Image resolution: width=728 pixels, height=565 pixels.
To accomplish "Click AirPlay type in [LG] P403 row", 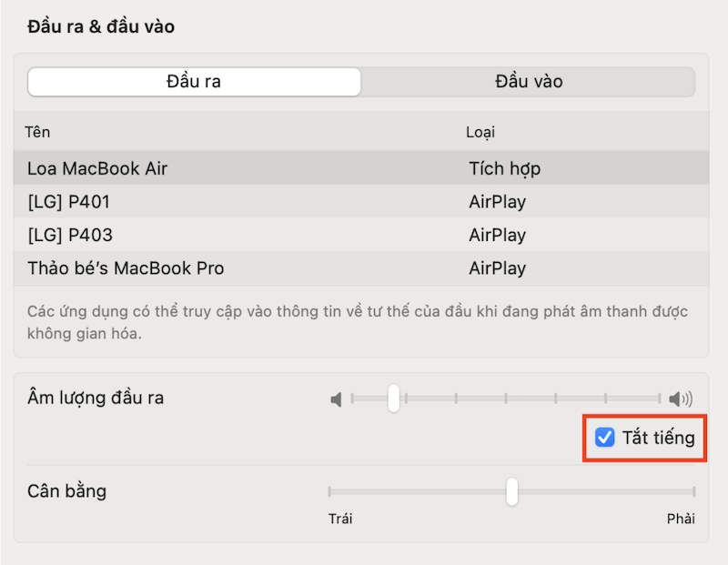I will click(x=497, y=236).
